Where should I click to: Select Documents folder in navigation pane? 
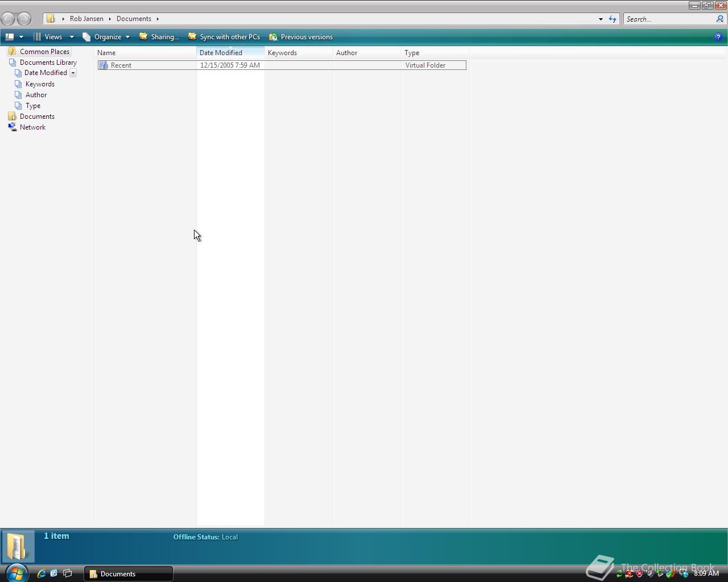coord(37,117)
